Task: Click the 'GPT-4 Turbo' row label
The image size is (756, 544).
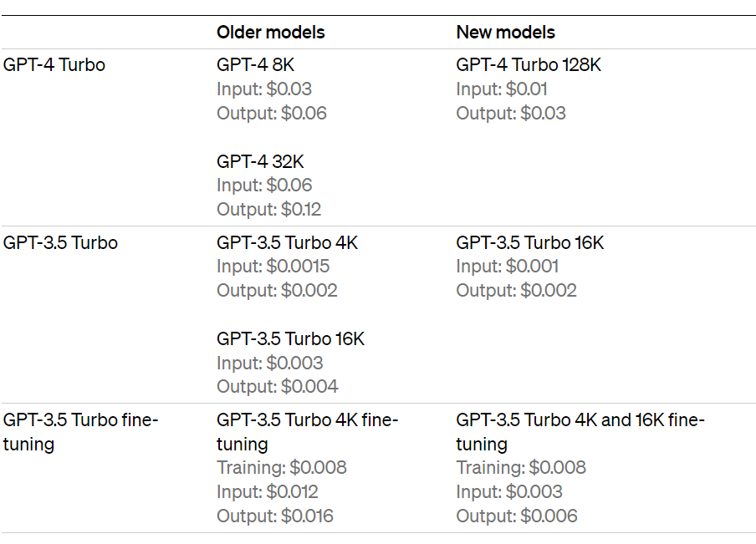Action: point(54,65)
